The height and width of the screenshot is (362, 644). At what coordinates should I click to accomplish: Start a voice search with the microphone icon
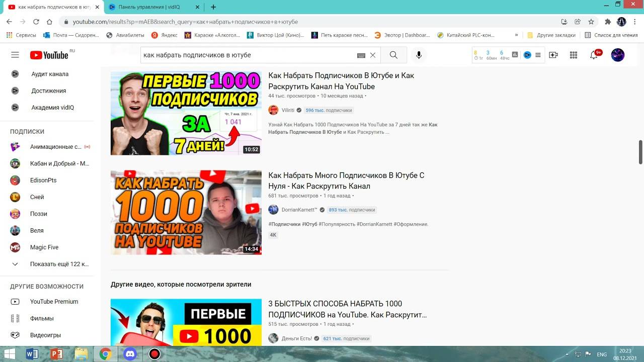coord(419,55)
